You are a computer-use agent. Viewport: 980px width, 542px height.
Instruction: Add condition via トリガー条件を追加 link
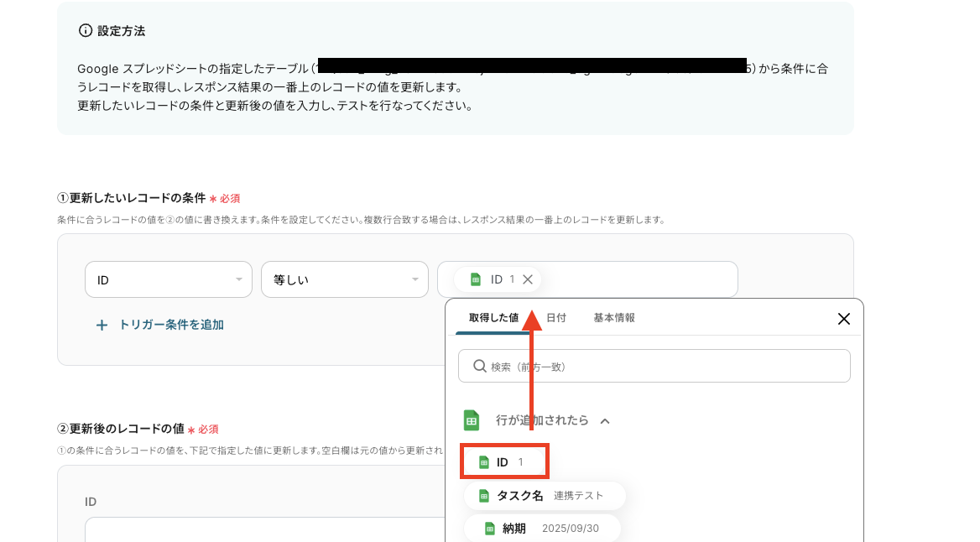(x=171, y=325)
